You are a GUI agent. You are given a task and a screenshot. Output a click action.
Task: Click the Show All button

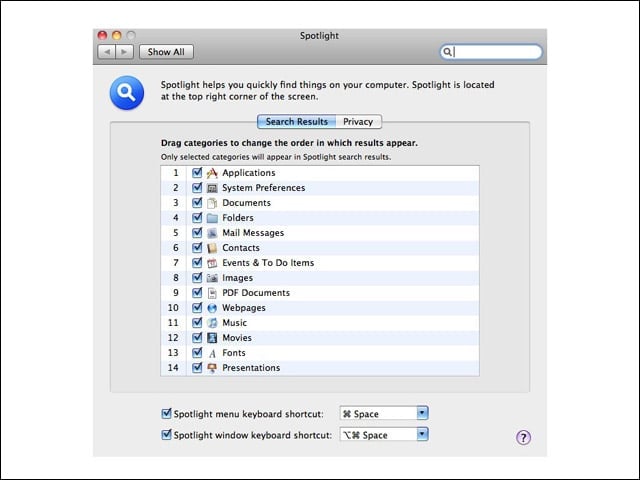tap(166, 52)
